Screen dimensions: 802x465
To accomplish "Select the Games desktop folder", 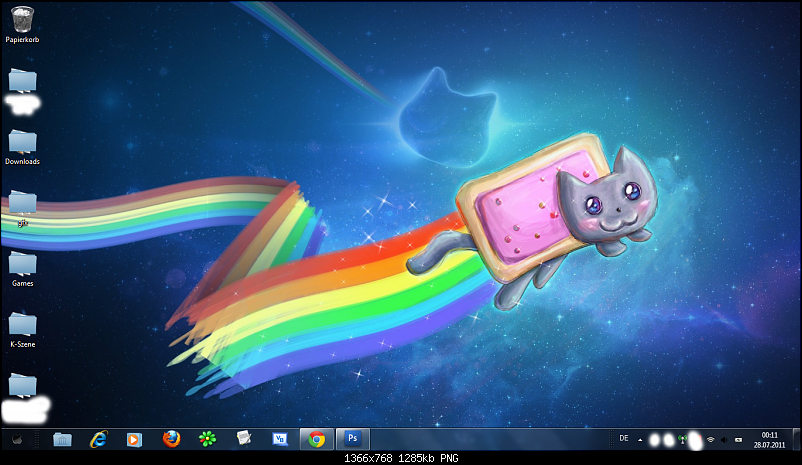I will pos(23,269).
